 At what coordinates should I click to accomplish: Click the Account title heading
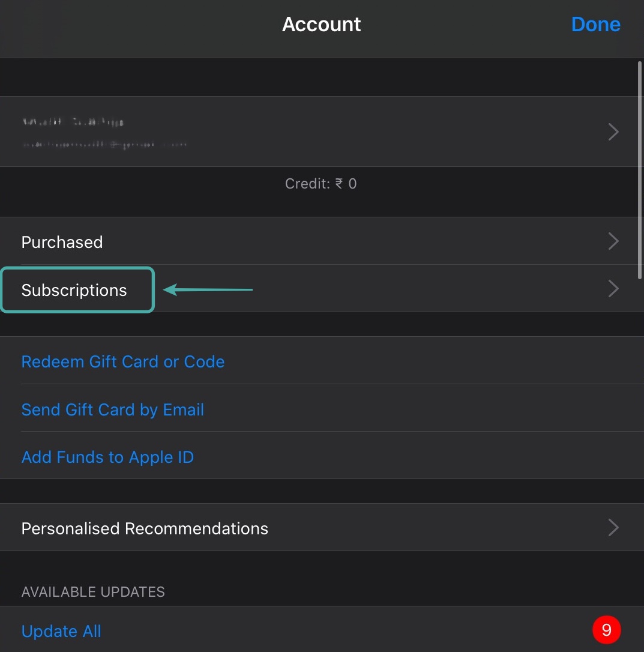pos(321,25)
